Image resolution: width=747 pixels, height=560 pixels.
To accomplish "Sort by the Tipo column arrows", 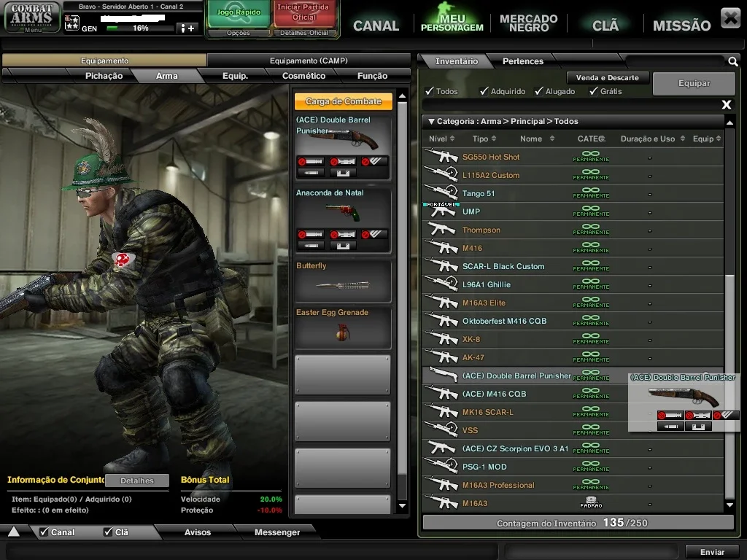I will [x=494, y=139].
